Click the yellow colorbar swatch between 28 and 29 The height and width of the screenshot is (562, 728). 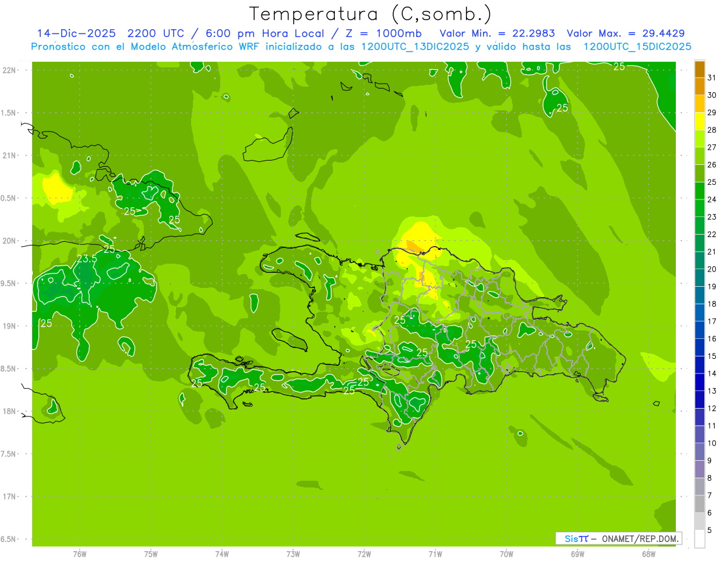tap(699, 121)
